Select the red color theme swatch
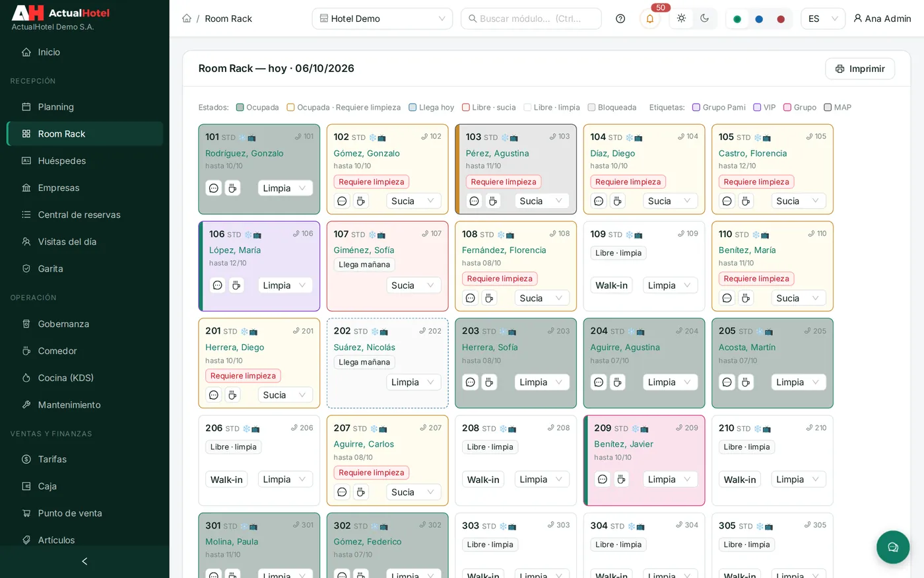The image size is (924, 578). pyautogui.click(x=781, y=19)
